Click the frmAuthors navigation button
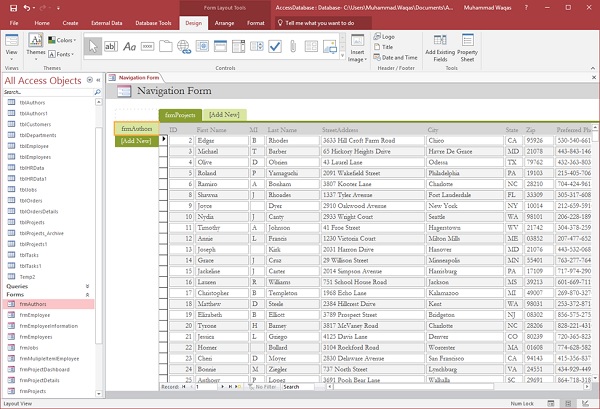This screenshot has height=409, width=600. [x=135, y=128]
